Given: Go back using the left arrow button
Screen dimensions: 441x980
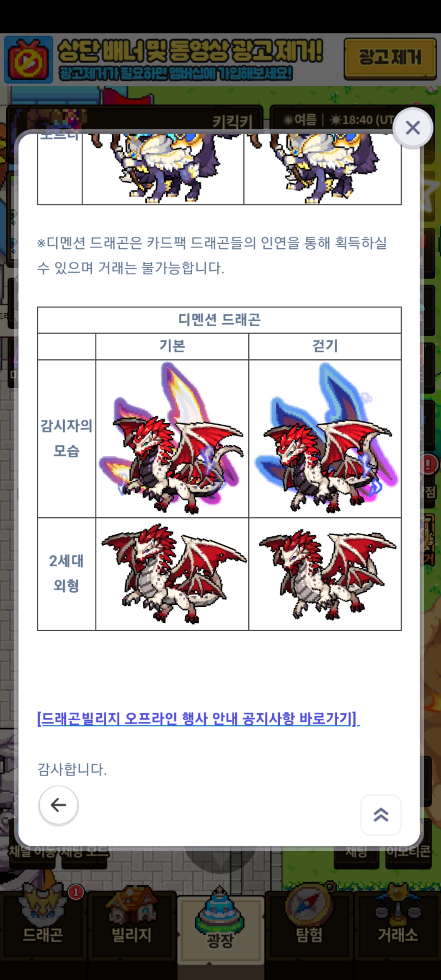Looking at the screenshot, I should click(58, 805).
